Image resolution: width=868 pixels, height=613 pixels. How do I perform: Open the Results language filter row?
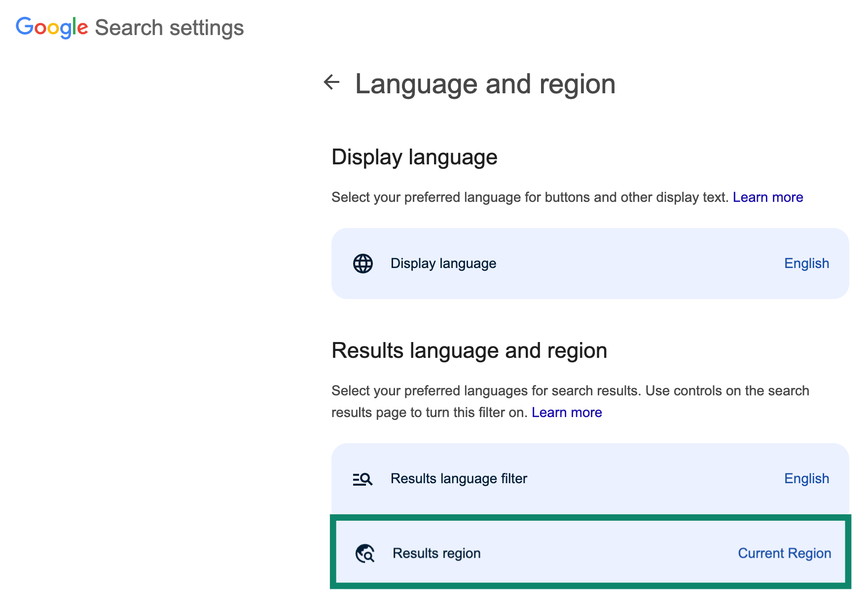click(590, 479)
